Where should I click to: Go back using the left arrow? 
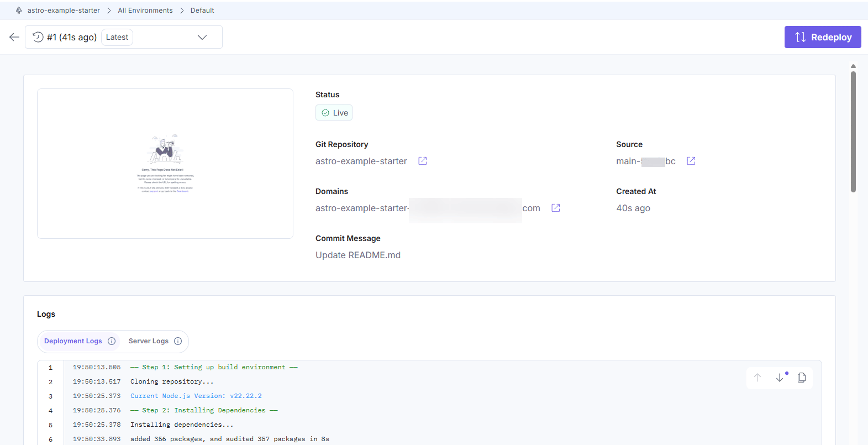pyautogui.click(x=14, y=37)
